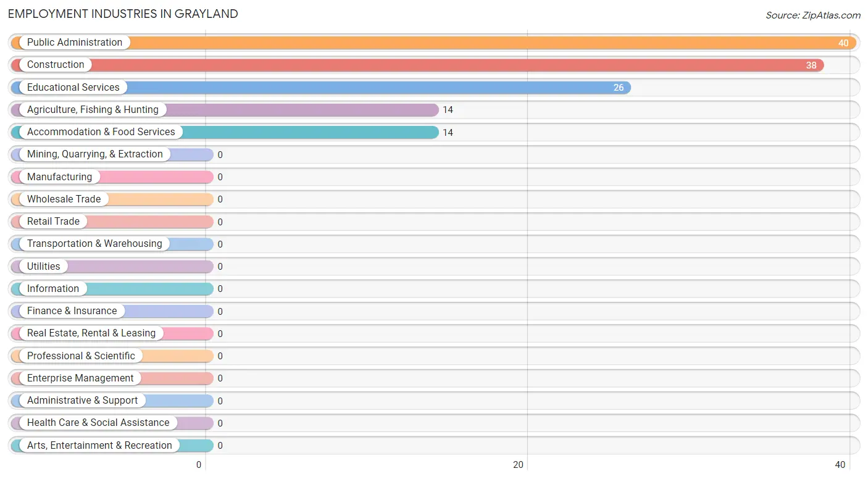The width and height of the screenshot is (868, 479).
Task: Click the value 0 beside Information
Action: point(220,289)
